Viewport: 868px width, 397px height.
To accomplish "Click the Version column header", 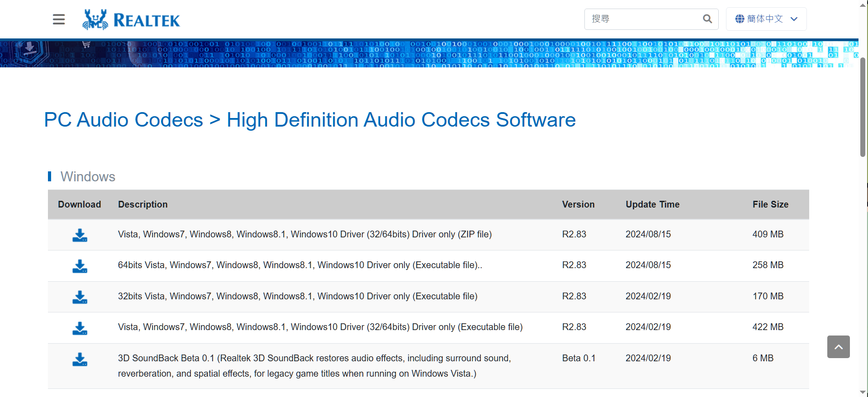I will pyautogui.click(x=578, y=204).
